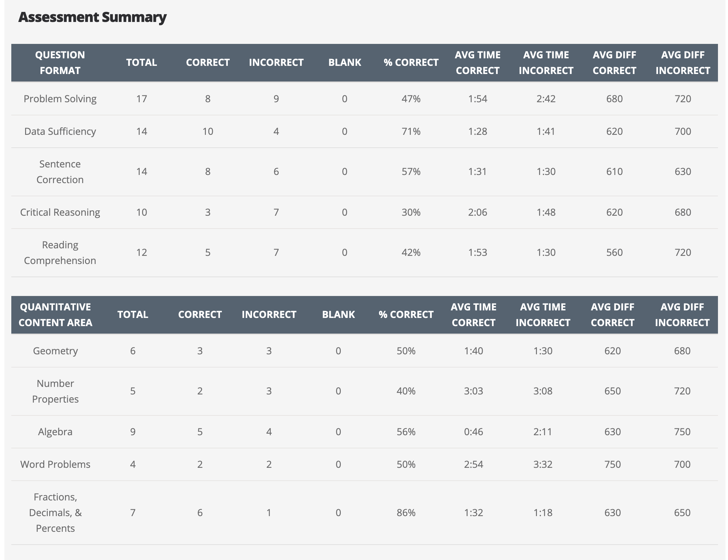Click the BLANK header in second table
Image resolution: width=728 pixels, height=560 pixels.
pyautogui.click(x=338, y=315)
